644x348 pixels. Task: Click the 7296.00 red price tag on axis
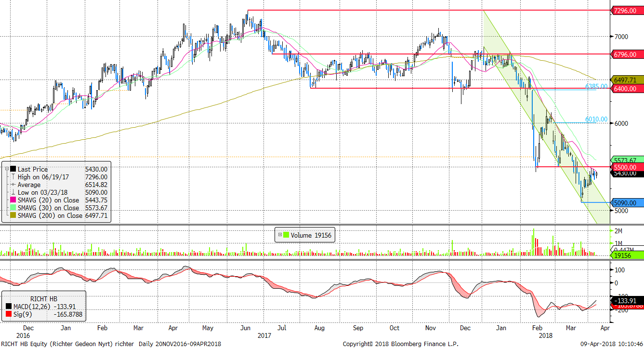(626, 10)
